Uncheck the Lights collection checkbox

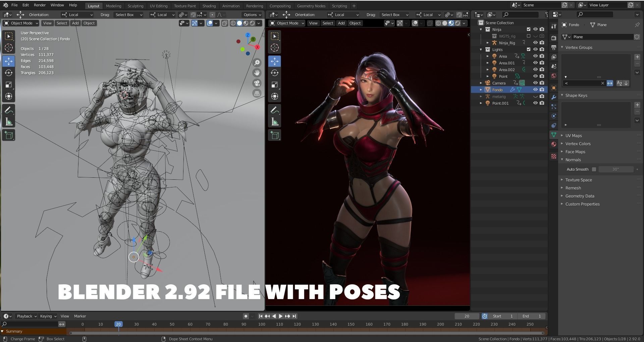[x=529, y=49]
